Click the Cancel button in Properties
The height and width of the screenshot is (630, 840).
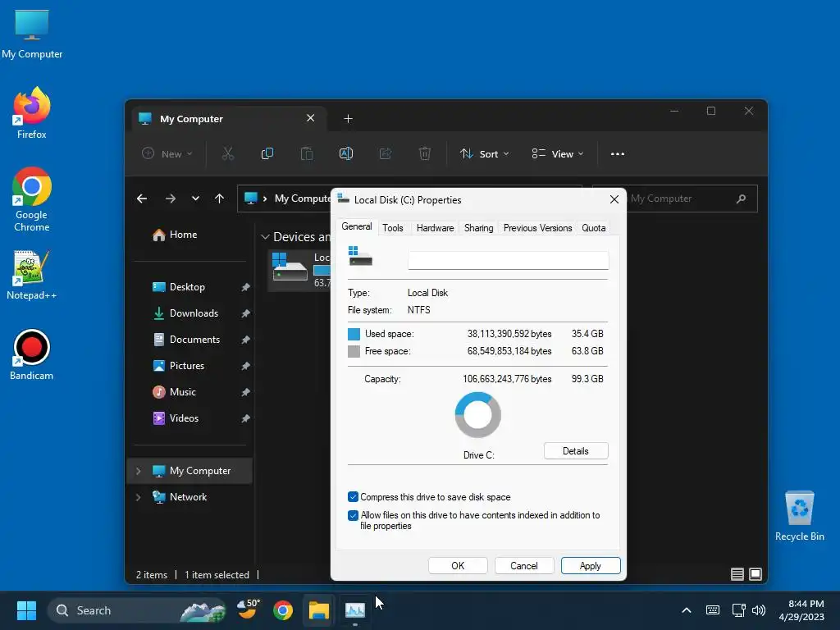click(x=524, y=566)
